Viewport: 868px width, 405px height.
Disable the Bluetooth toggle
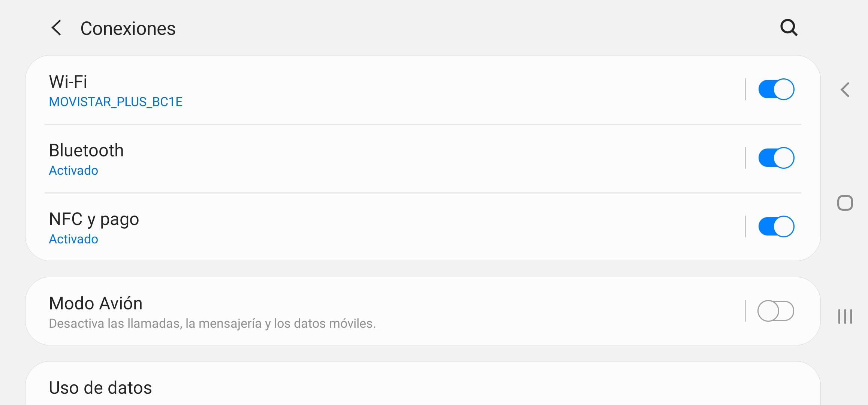(x=776, y=158)
